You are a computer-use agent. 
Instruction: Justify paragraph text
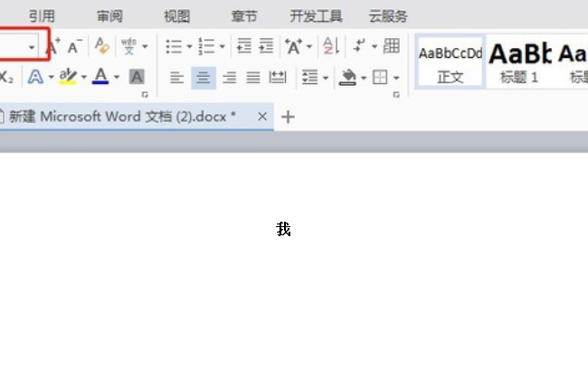coord(253,78)
